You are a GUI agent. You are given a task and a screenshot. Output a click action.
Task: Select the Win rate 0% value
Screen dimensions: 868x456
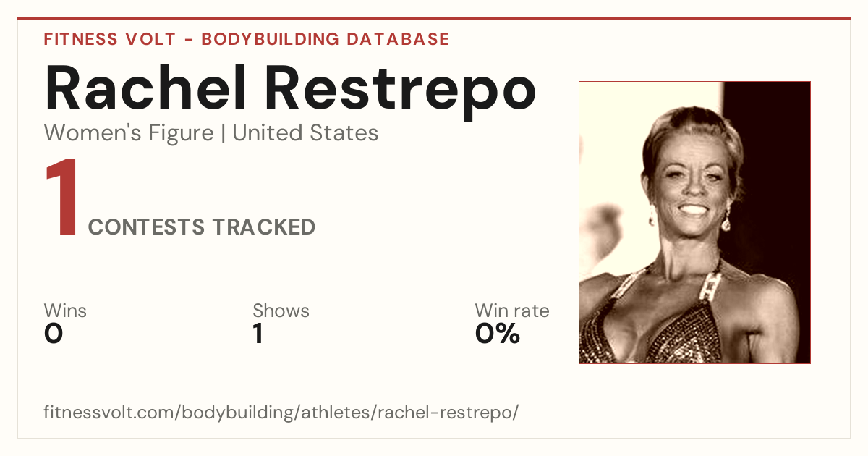[x=498, y=334]
